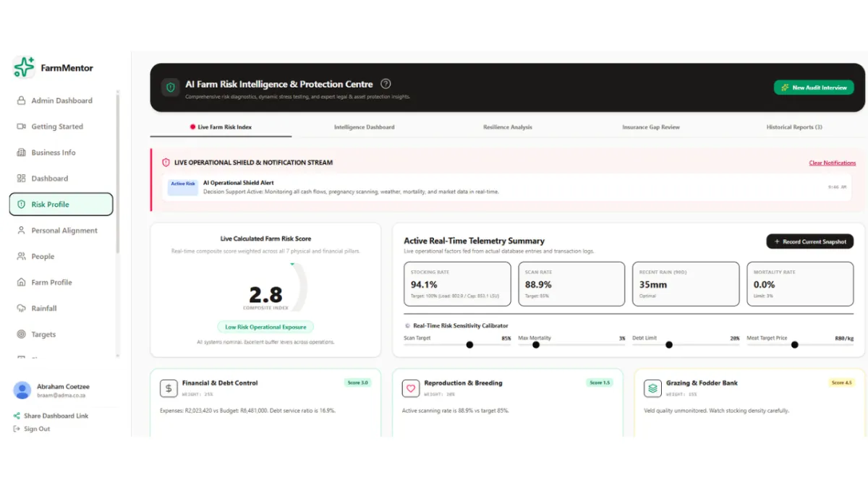The height and width of the screenshot is (488, 868).
Task: Open the Farm Profile page
Action: [x=61, y=283]
